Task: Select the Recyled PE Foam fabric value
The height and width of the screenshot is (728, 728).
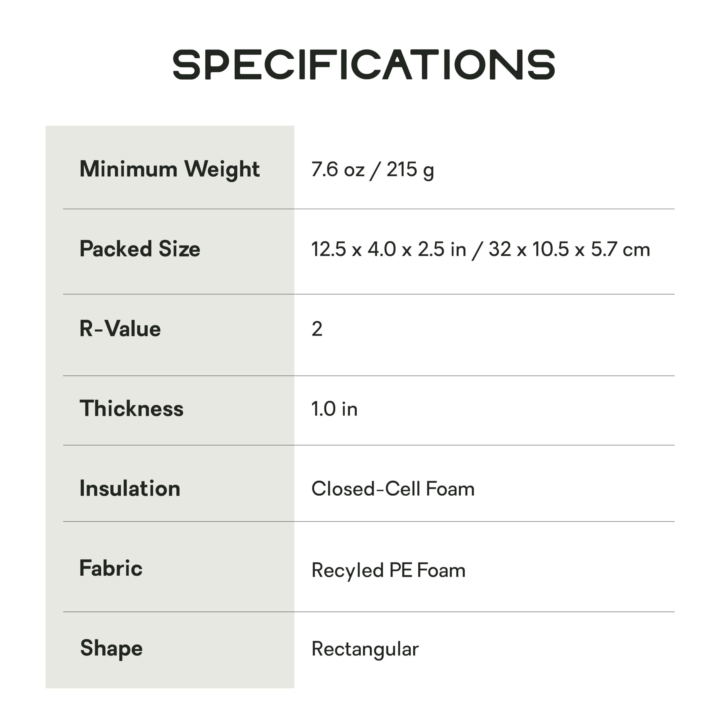Action: click(388, 570)
